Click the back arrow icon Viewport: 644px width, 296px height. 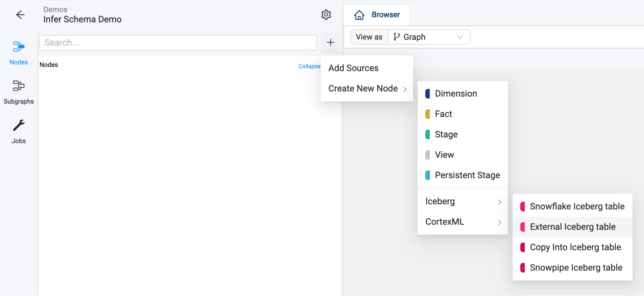[x=20, y=15]
